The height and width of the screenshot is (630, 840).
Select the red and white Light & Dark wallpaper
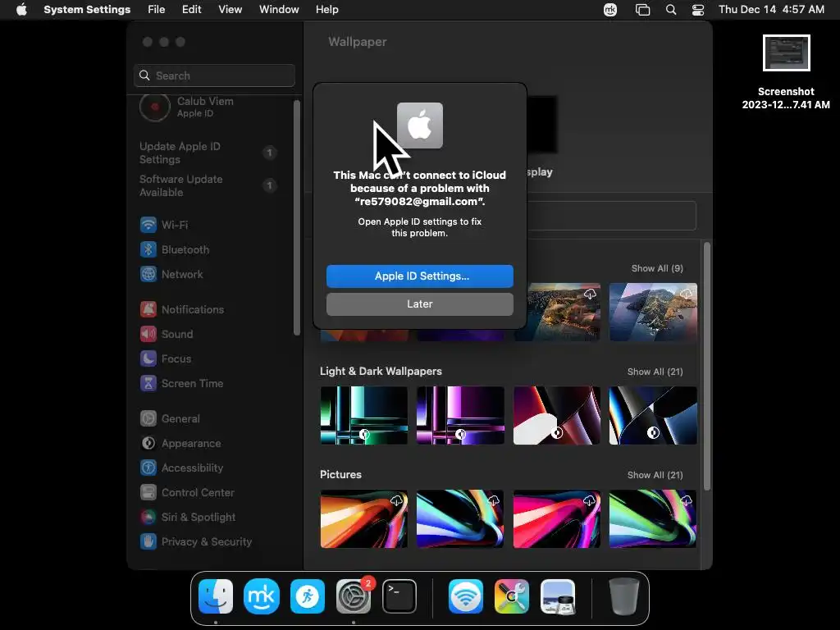point(557,416)
